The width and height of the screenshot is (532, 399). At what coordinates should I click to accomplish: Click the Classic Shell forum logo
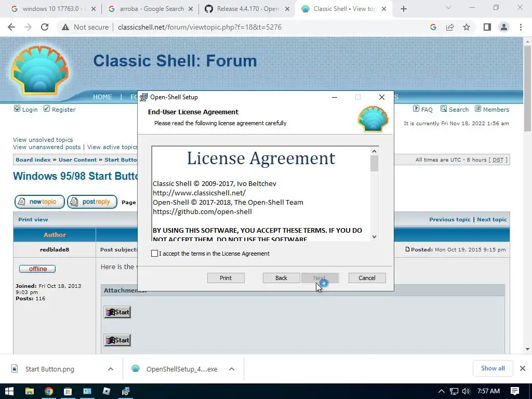tap(39, 70)
